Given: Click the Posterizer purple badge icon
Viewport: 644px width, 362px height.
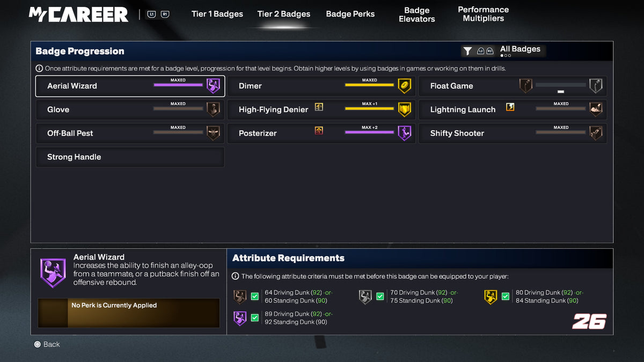Looking at the screenshot, I should coord(404,133).
